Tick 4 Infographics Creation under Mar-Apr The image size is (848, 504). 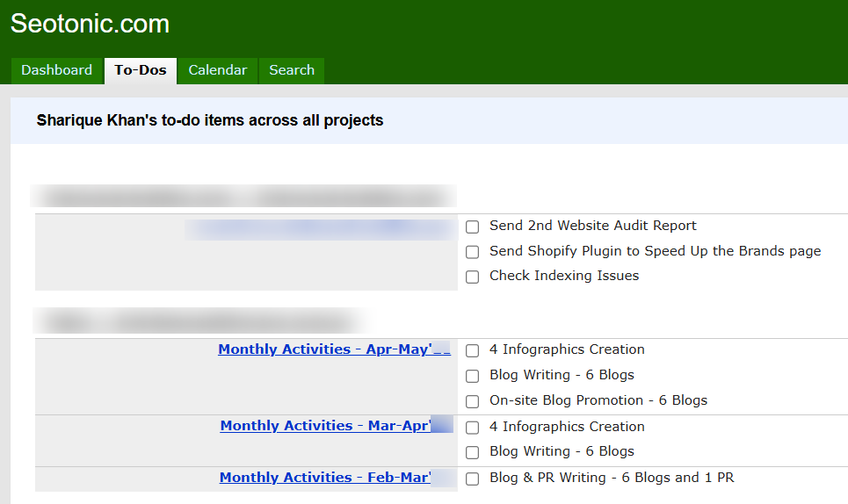pos(472,428)
